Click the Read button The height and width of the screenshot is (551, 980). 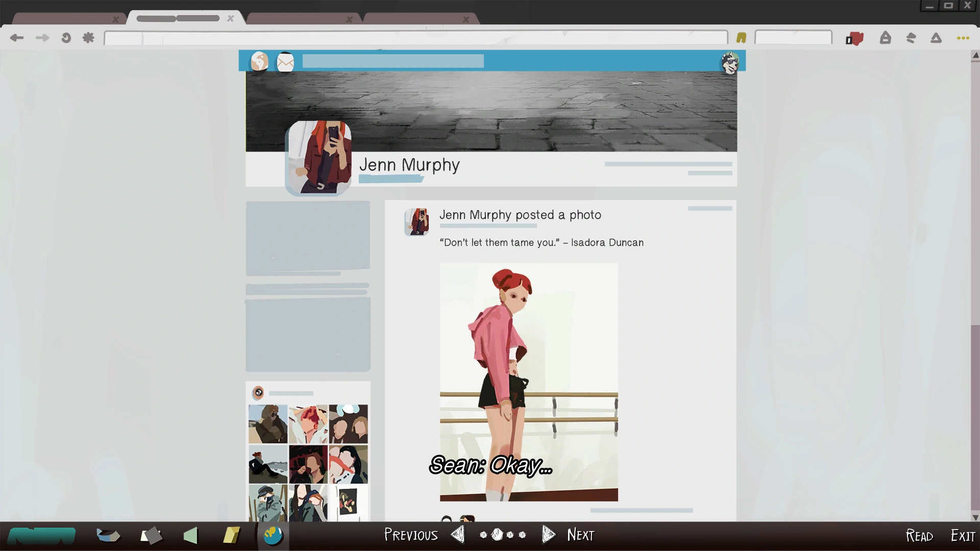919,536
